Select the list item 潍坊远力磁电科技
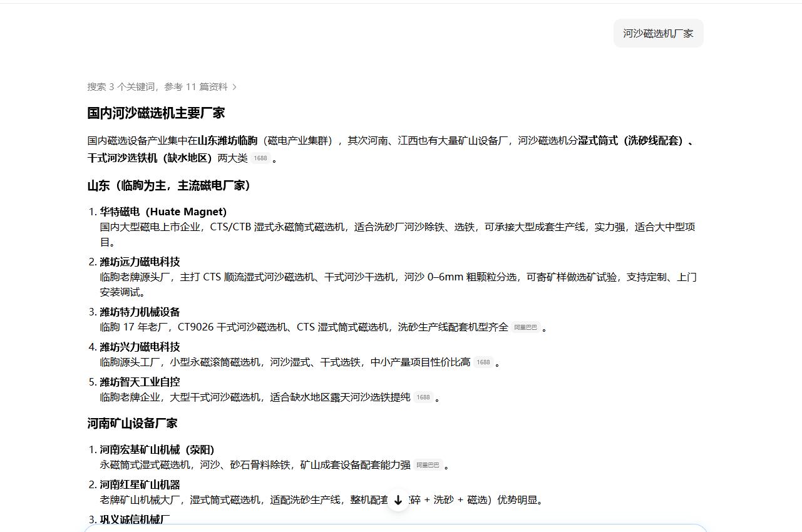 [140, 262]
